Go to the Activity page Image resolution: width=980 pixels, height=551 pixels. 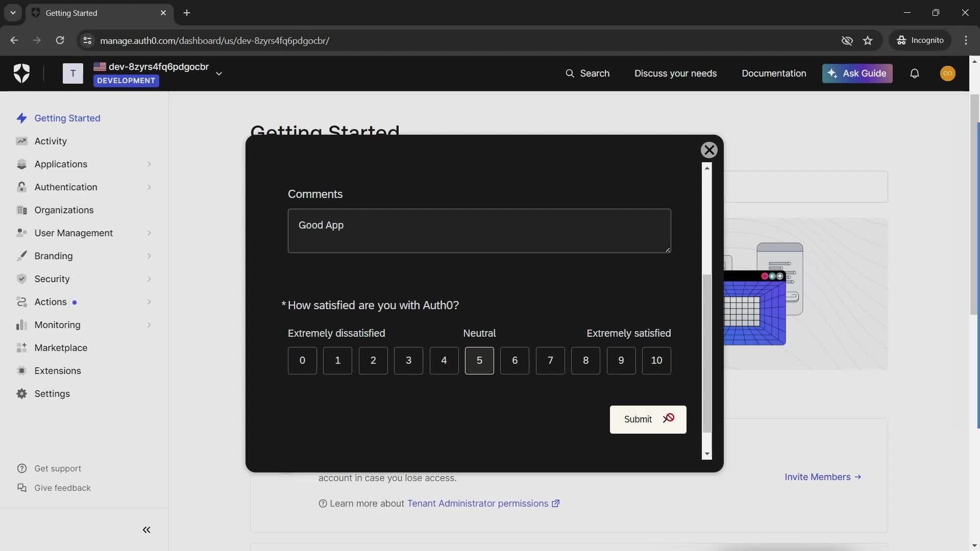click(x=51, y=141)
